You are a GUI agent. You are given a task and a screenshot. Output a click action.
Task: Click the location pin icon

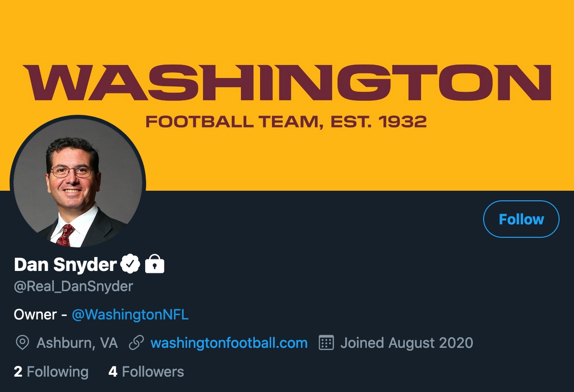[x=22, y=343]
